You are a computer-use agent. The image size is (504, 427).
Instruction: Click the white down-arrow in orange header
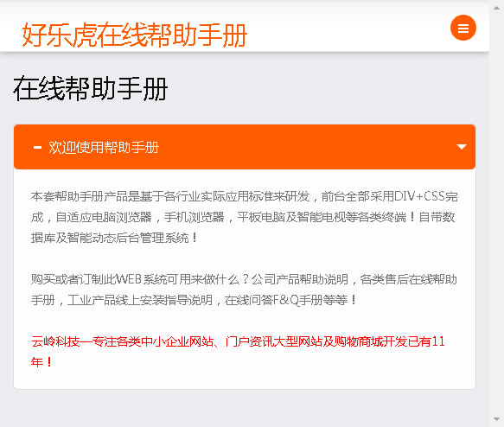462,147
